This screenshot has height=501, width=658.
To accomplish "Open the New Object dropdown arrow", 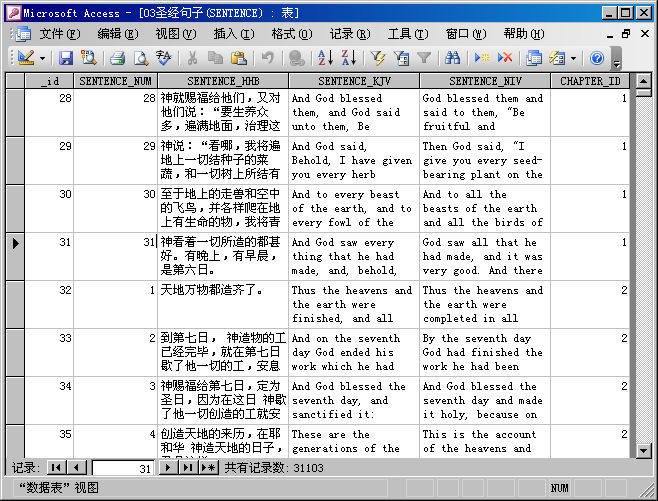I will coord(573,58).
